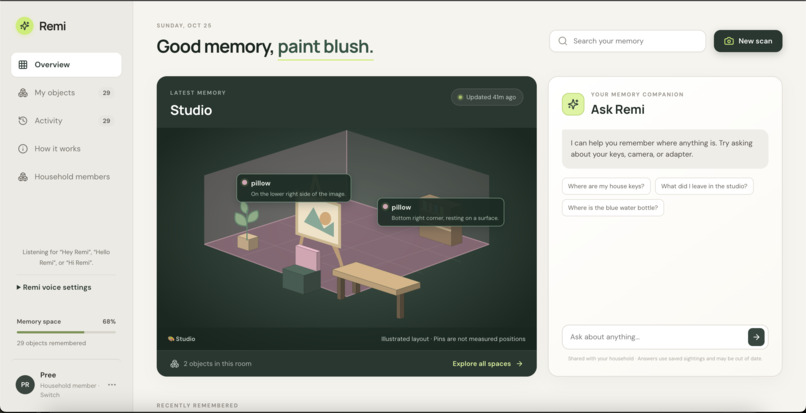Click the Household members icon
The image size is (806, 413).
click(23, 176)
